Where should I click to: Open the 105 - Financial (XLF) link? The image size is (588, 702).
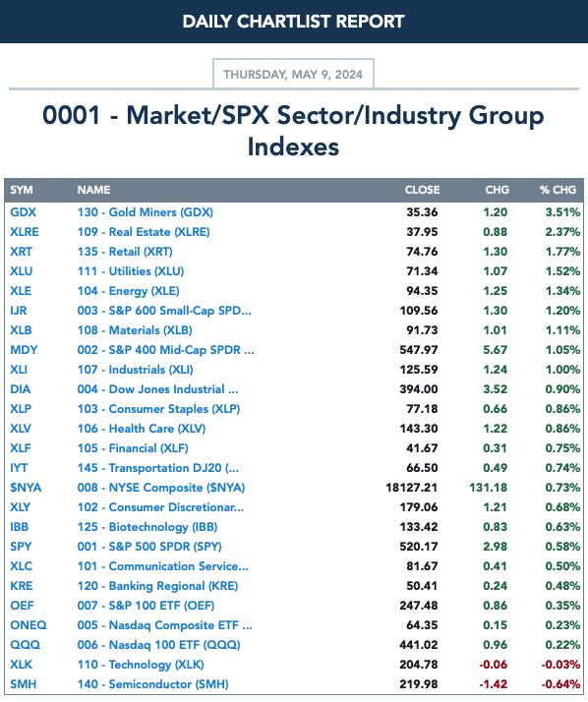tap(133, 448)
